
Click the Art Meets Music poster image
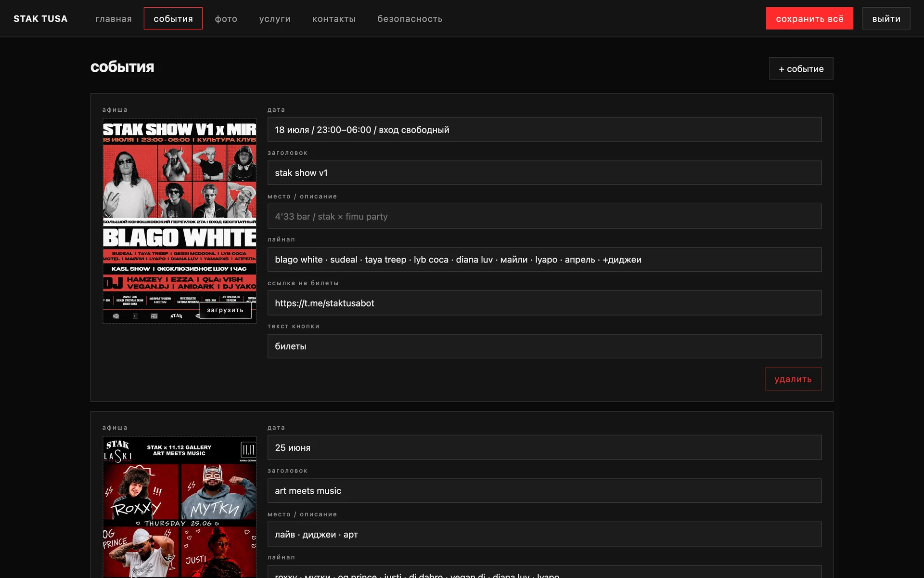coord(180,507)
